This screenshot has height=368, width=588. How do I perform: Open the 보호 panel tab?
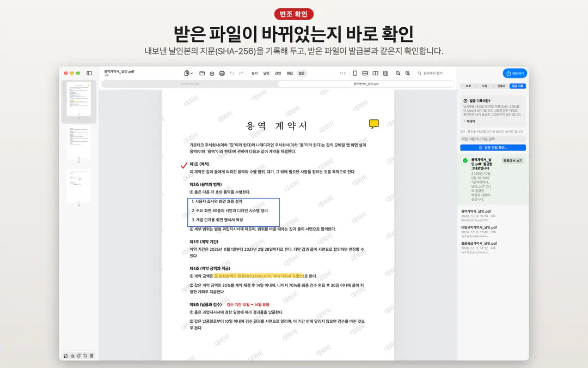(x=468, y=86)
